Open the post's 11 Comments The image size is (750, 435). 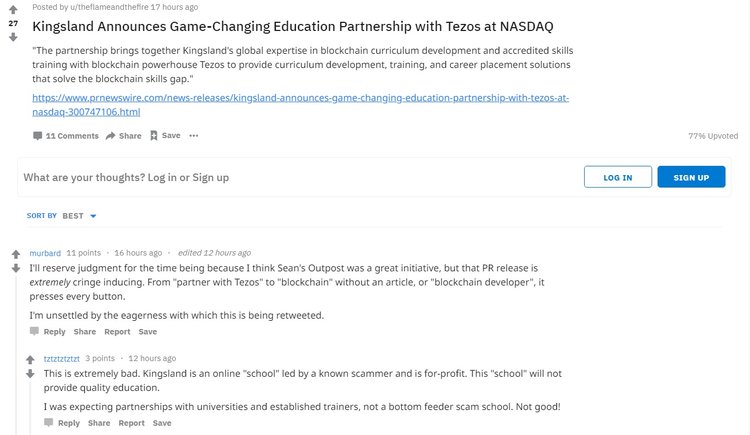click(x=66, y=136)
